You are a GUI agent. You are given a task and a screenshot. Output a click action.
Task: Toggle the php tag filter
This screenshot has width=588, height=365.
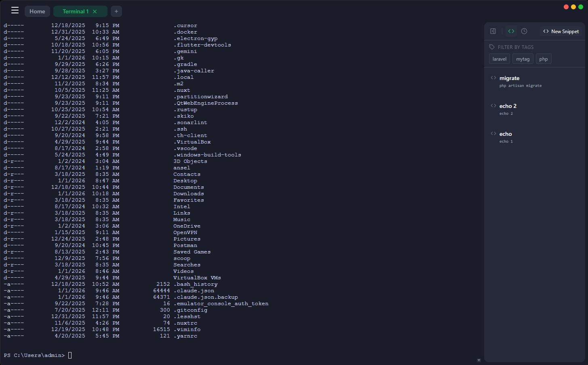click(544, 59)
